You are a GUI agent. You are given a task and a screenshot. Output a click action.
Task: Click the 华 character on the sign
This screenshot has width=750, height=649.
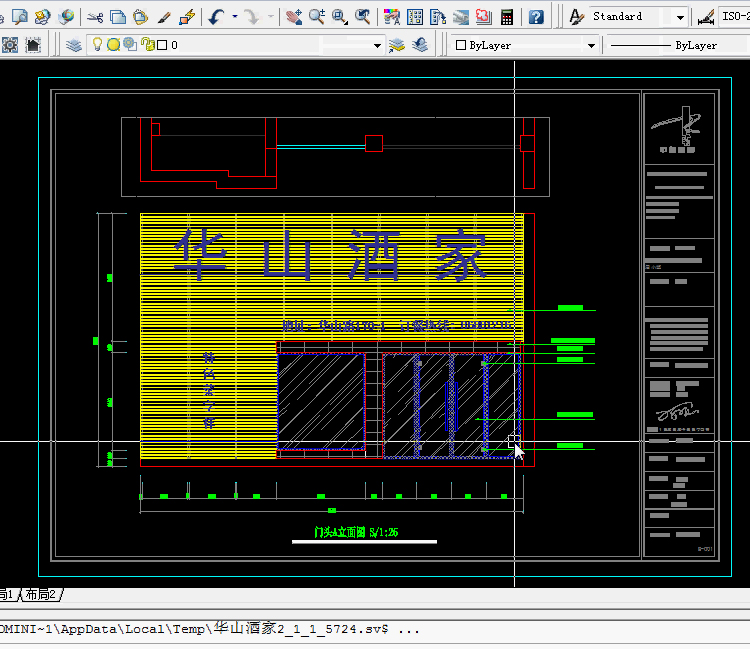point(200,253)
